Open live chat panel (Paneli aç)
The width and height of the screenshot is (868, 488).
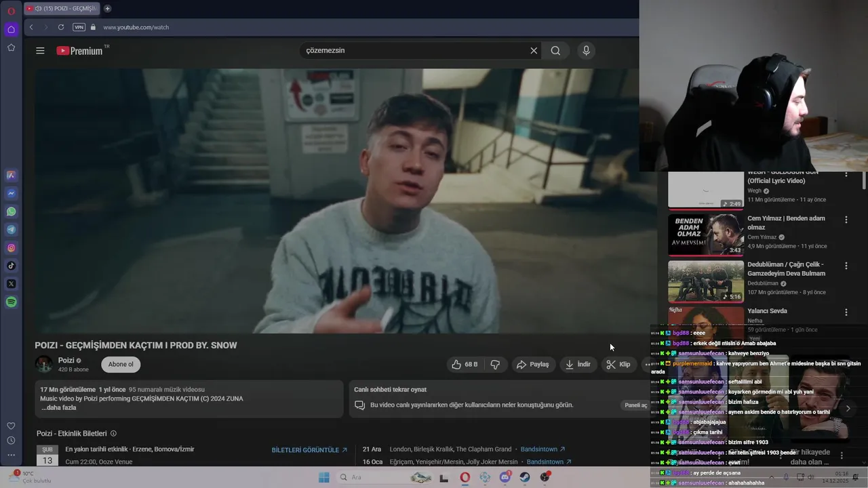[635, 405]
